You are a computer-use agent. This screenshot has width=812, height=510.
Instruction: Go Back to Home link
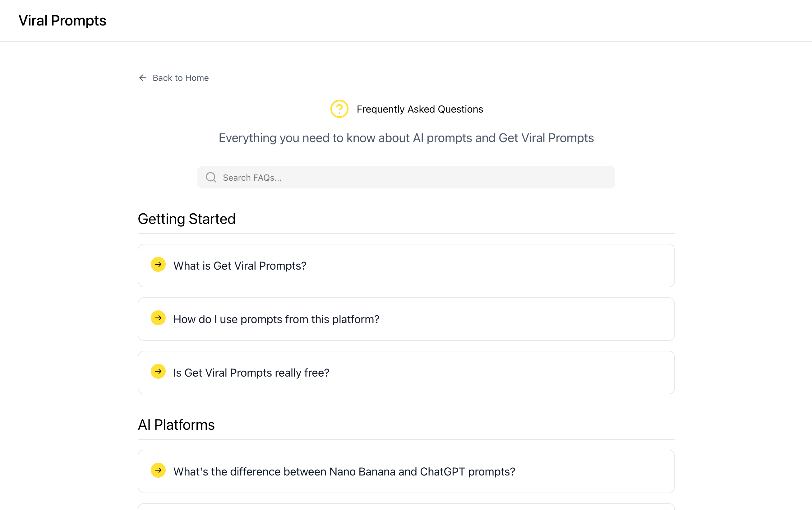(180, 78)
